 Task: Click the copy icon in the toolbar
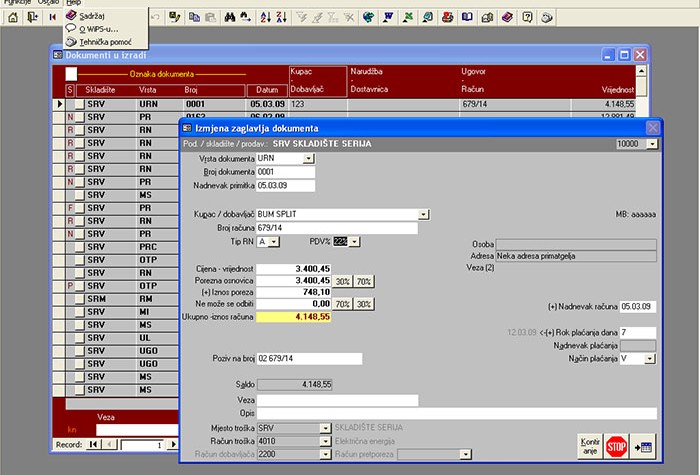(194, 17)
